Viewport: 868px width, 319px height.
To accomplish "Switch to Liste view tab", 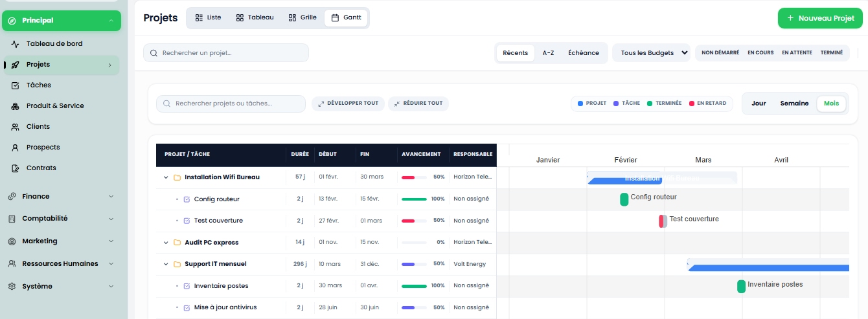I will coord(208,17).
